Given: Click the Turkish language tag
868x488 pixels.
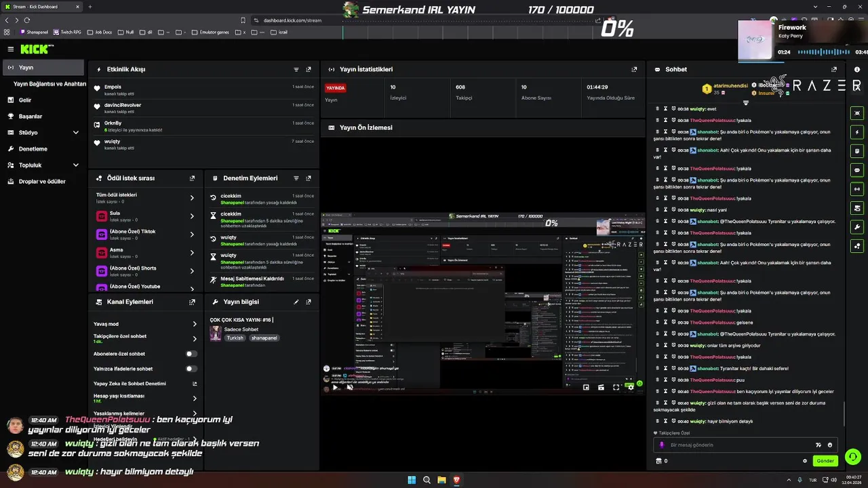Looking at the screenshot, I should (235, 338).
